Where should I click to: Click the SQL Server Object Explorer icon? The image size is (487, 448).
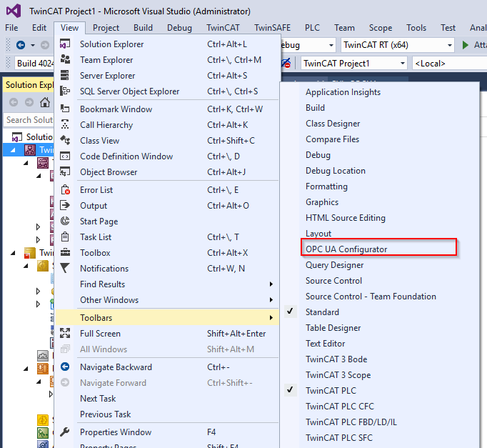pyautogui.click(x=65, y=91)
